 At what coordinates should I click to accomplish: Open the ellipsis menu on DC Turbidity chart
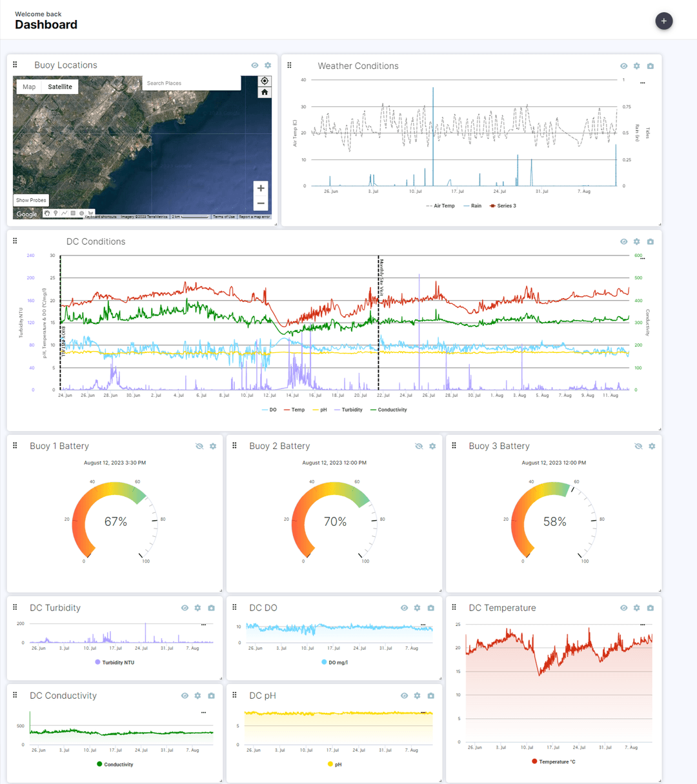click(204, 625)
